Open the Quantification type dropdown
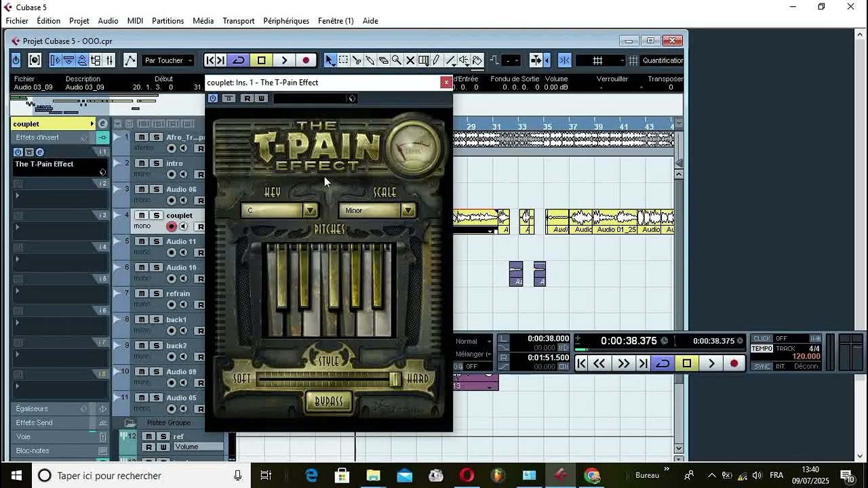The image size is (868, 488). tap(663, 60)
